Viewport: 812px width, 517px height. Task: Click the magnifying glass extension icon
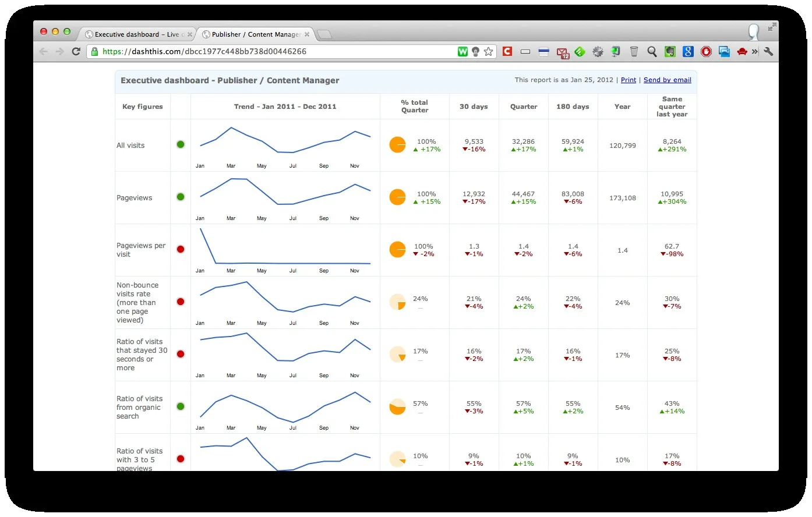pyautogui.click(x=652, y=51)
